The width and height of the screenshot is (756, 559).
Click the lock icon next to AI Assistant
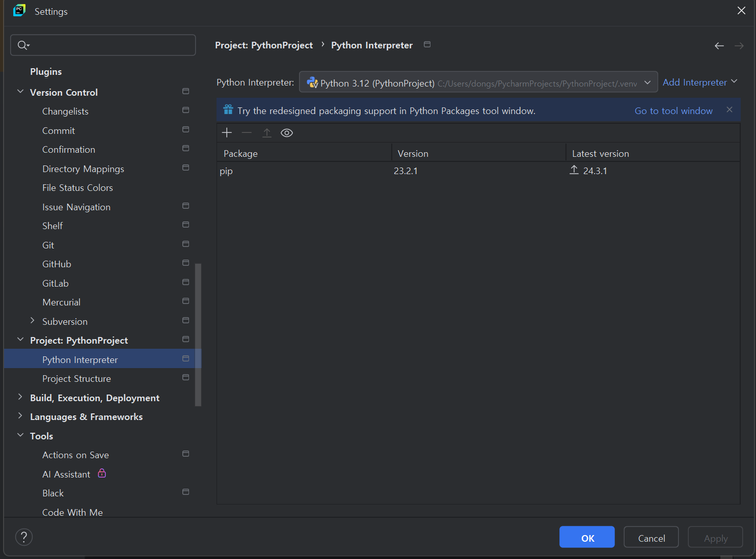[102, 473]
